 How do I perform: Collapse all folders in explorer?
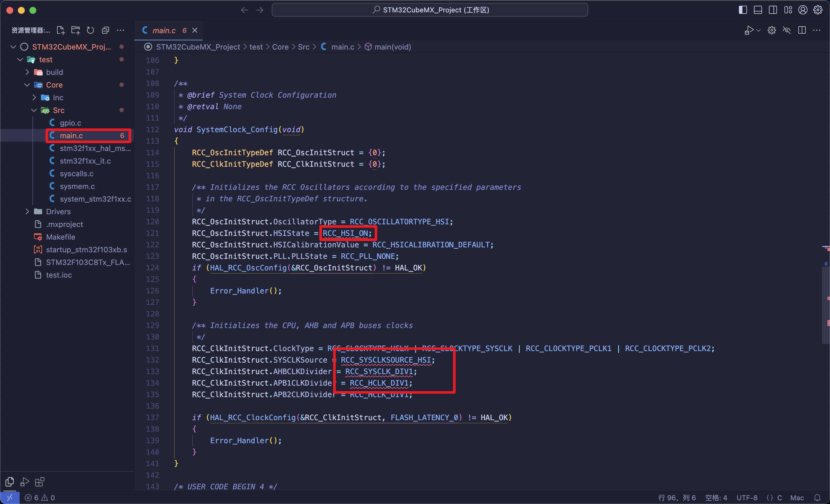click(105, 30)
